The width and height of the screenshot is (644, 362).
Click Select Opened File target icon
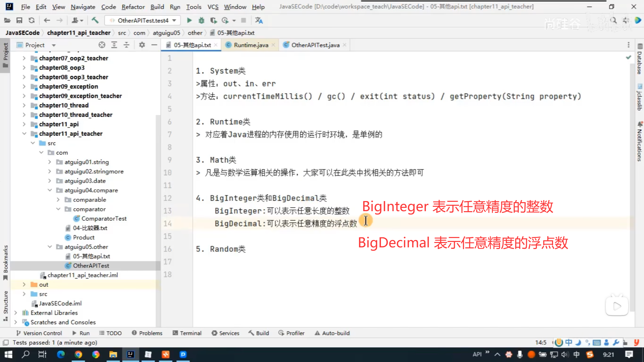102,45
